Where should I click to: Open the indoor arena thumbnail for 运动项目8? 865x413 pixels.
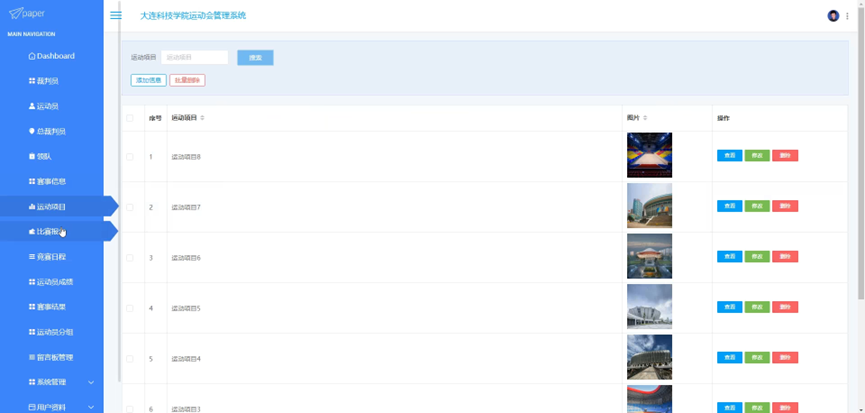click(x=649, y=155)
